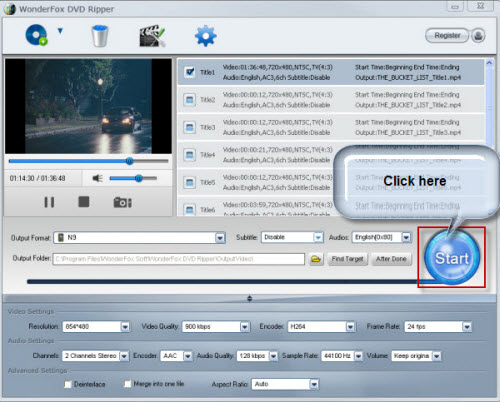500x402 pixels.
Task: Open the Load DVD dropdown arrow
Action: pyautogui.click(x=60, y=31)
